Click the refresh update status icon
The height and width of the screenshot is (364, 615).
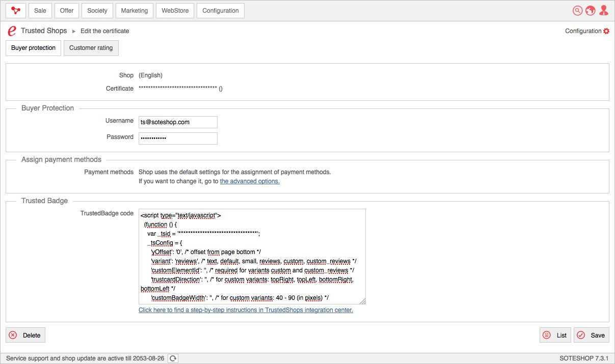(173, 358)
